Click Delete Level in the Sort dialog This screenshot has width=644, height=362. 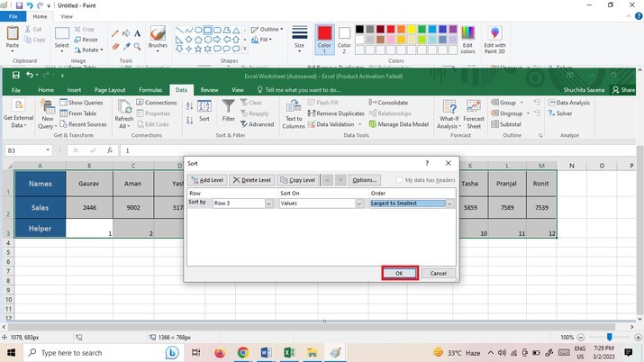[252, 180]
